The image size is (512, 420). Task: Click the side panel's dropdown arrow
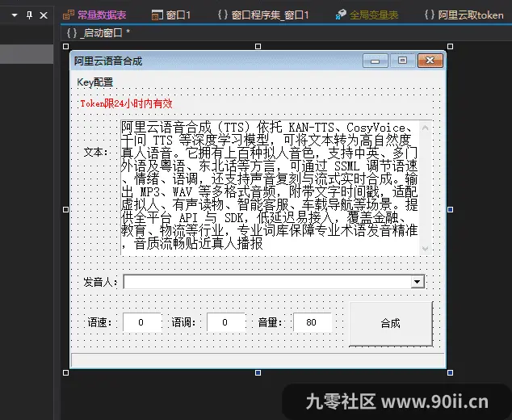[15, 15]
